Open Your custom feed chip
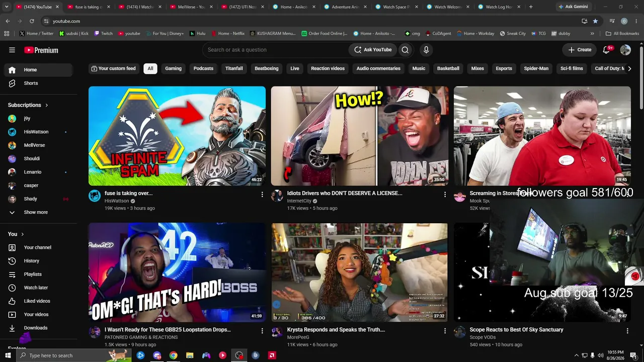Image resolution: width=644 pixels, height=362 pixels. point(114,68)
